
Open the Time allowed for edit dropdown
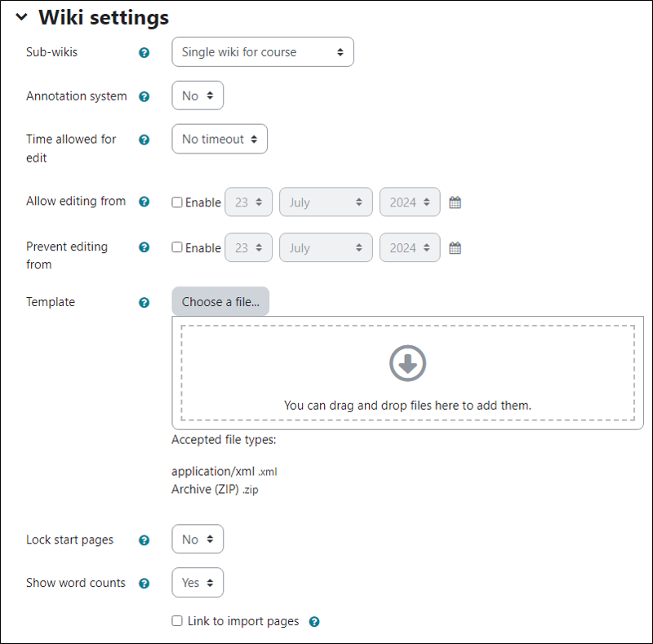coord(219,139)
